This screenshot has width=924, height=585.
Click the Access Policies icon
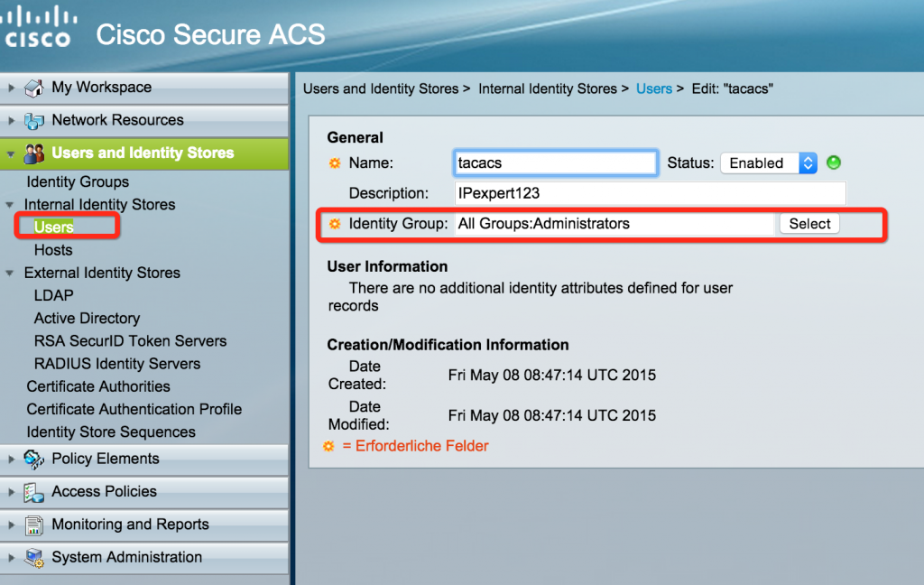34,492
